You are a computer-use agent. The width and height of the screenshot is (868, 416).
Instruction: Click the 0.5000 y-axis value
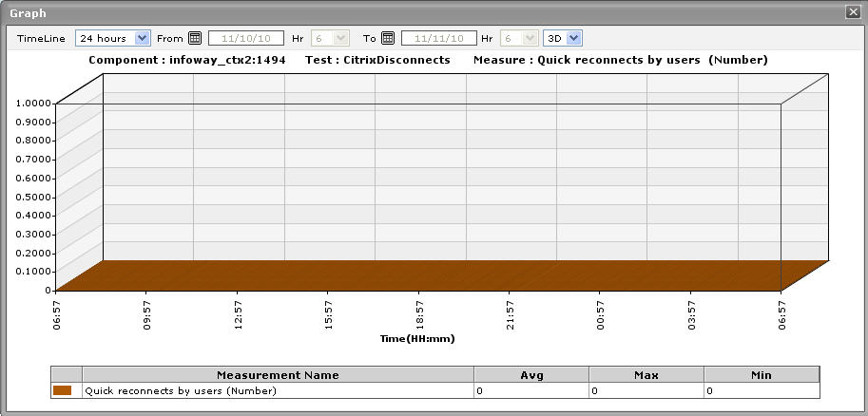[32, 197]
